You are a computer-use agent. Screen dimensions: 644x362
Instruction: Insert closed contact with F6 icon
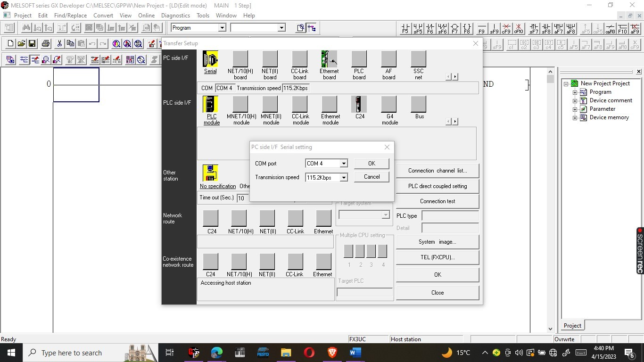click(430, 28)
